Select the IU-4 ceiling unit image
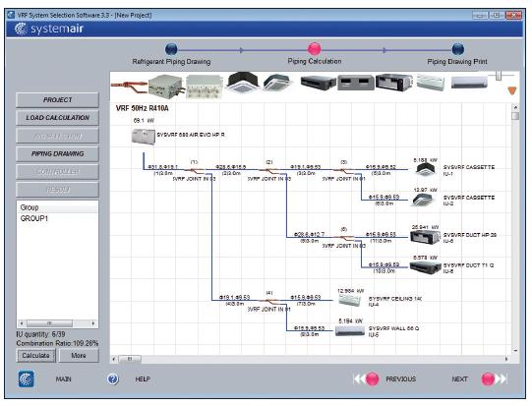This screenshot has height=406, width=532. (x=350, y=300)
